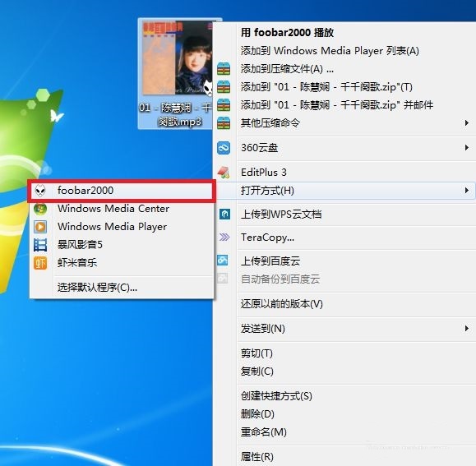This screenshot has width=476, height=466.
Task: Click WinRAR icon beside 千千阙歌.zip"(T) entry
Action: coord(224,87)
